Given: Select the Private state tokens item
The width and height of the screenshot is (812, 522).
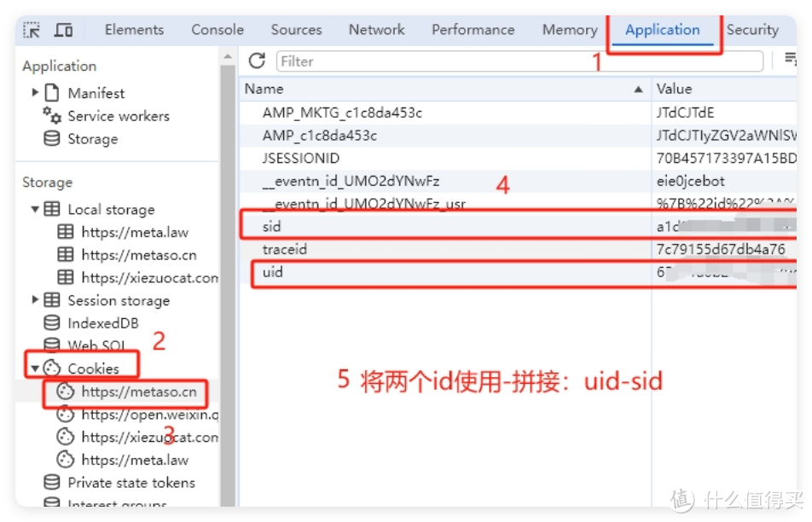Looking at the screenshot, I should click(131, 483).
